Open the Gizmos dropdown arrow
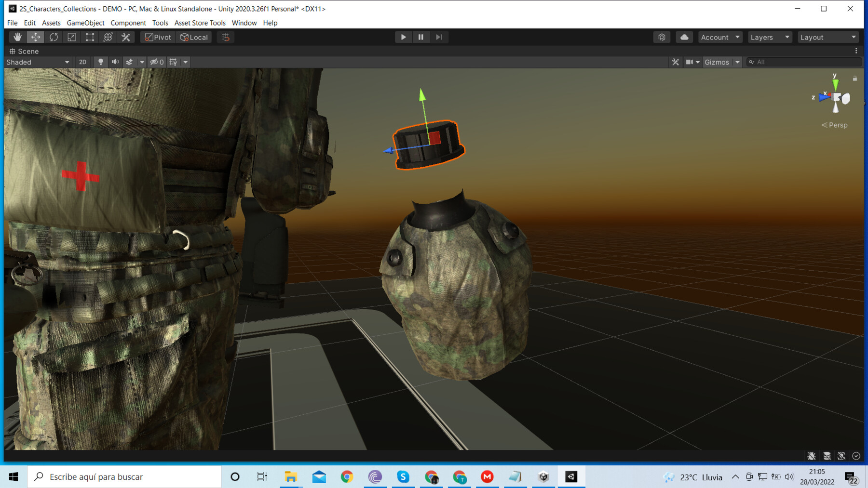 click(x=737, y=62)
